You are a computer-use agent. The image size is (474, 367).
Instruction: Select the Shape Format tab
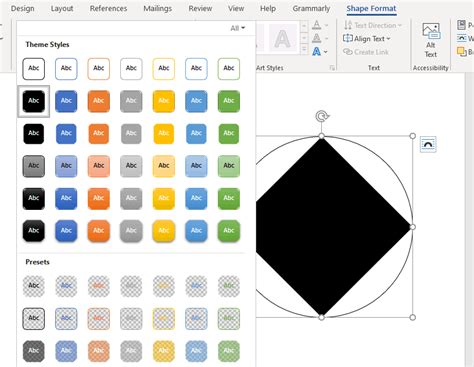click(x=371, y=8)
